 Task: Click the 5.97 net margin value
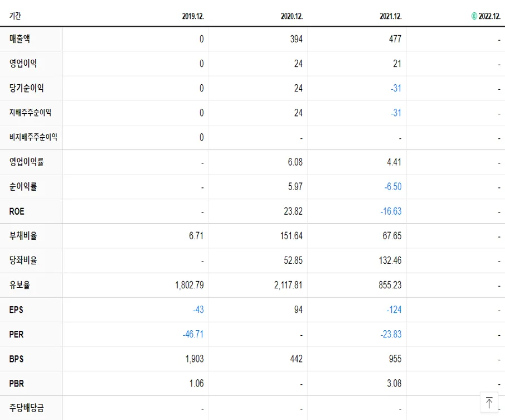coord(295,187)
